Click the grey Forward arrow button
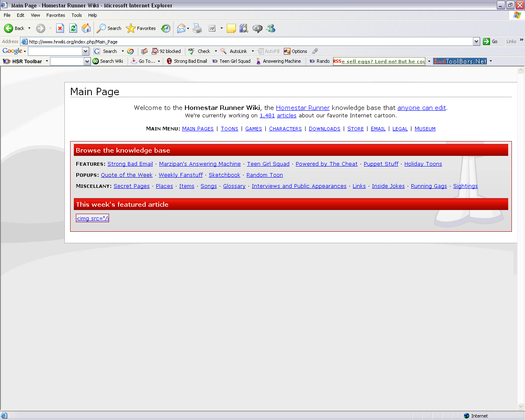This screenshot has height=420, width=525. 40,28
